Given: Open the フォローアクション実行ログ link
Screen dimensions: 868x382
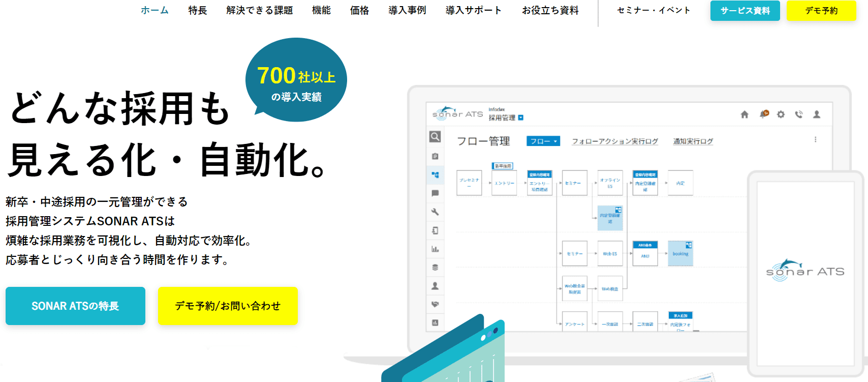Looking at the screenshot, I should [615, 141].
